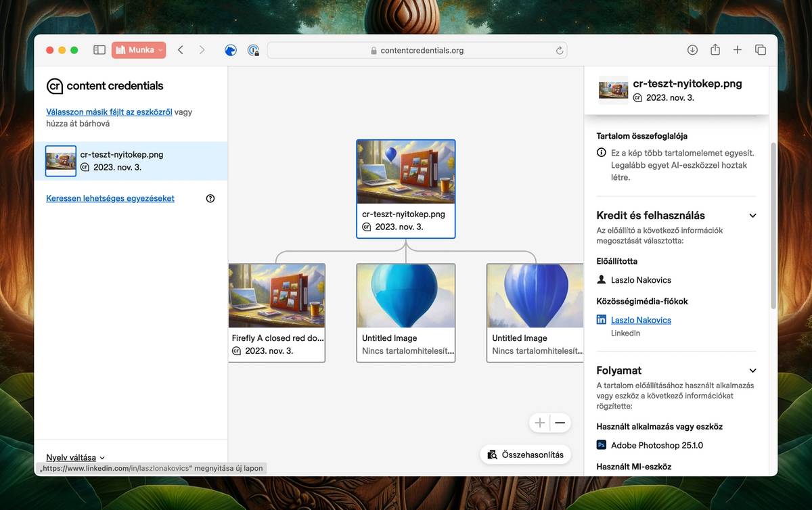
Task: Zoom in with the plus button
Action: 540,423
